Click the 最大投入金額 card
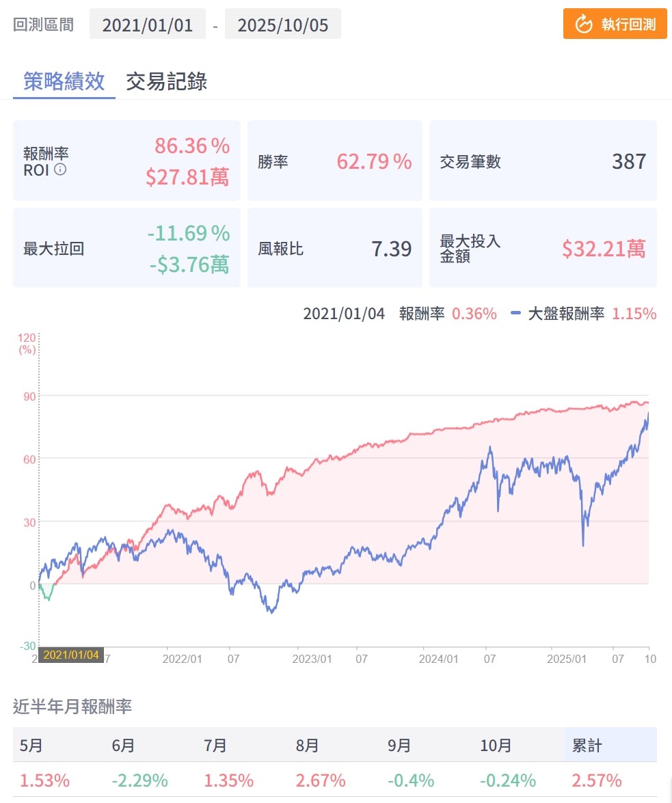672x803 pixels. [543, 248]
